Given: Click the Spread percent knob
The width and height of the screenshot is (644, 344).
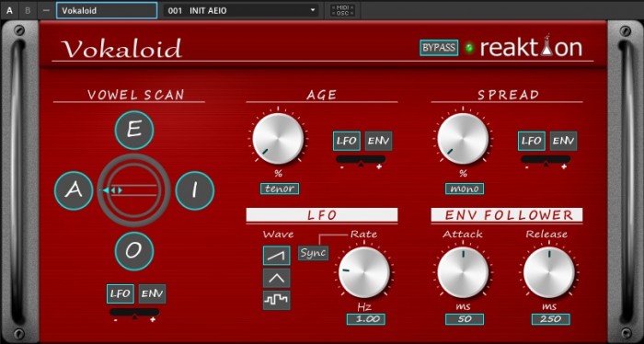Looking at the screenshot, I should tap(463, 139).
